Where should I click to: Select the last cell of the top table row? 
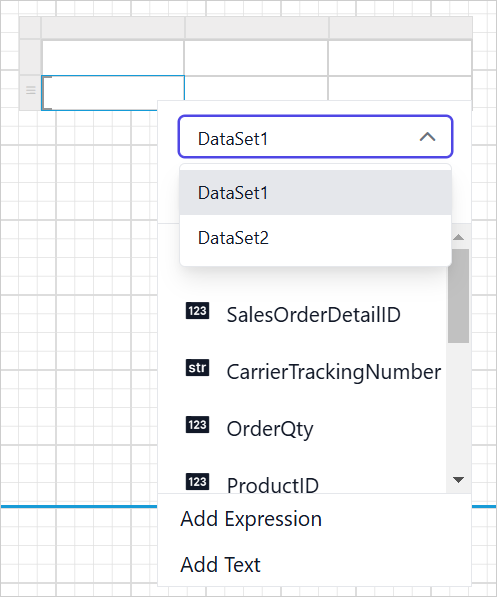tap(400, 58)
